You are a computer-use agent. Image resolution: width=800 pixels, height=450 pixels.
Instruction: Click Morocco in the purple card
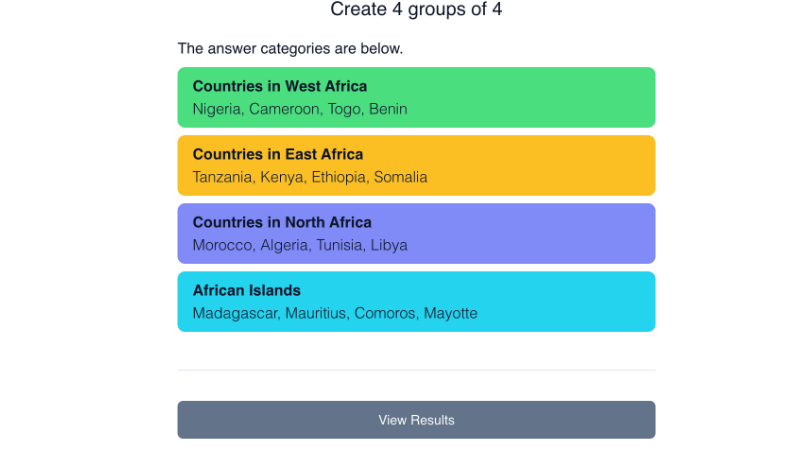coord(222,245)
